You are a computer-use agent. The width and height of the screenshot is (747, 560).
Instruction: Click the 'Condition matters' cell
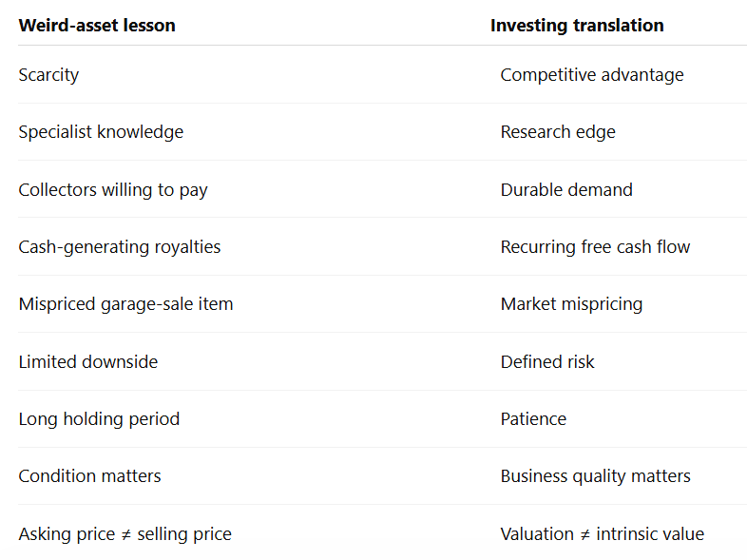coord(89,476)
